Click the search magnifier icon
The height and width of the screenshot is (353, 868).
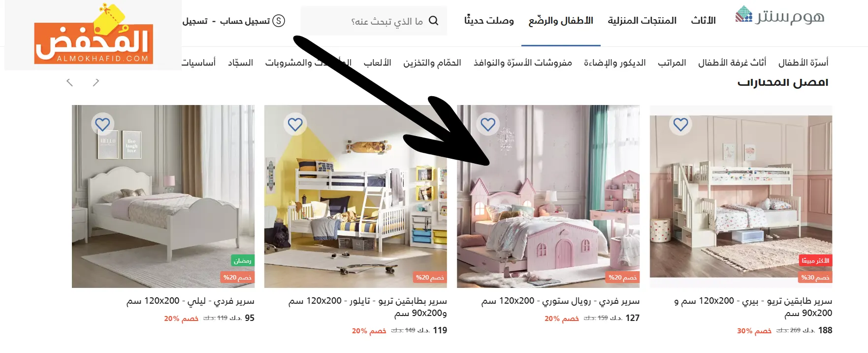pos(433,21)
